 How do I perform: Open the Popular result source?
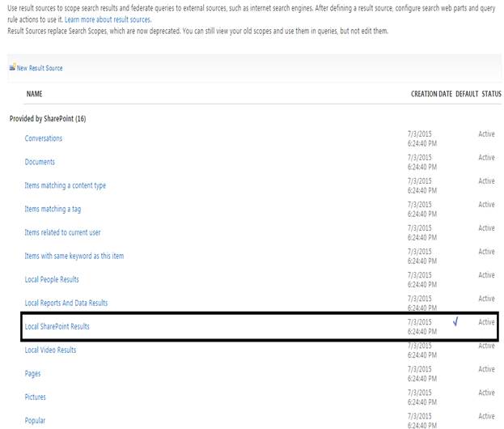click(35, 421)
